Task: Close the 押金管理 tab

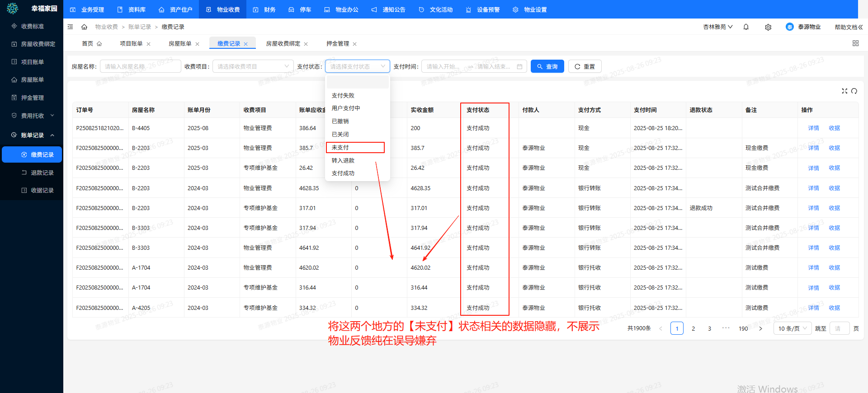Action: 355,44
